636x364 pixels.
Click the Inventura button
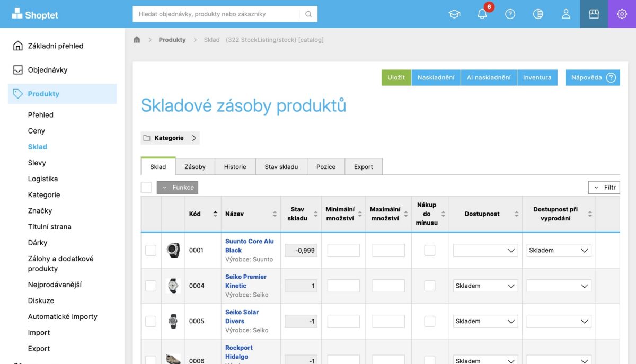tap(537, 77)
